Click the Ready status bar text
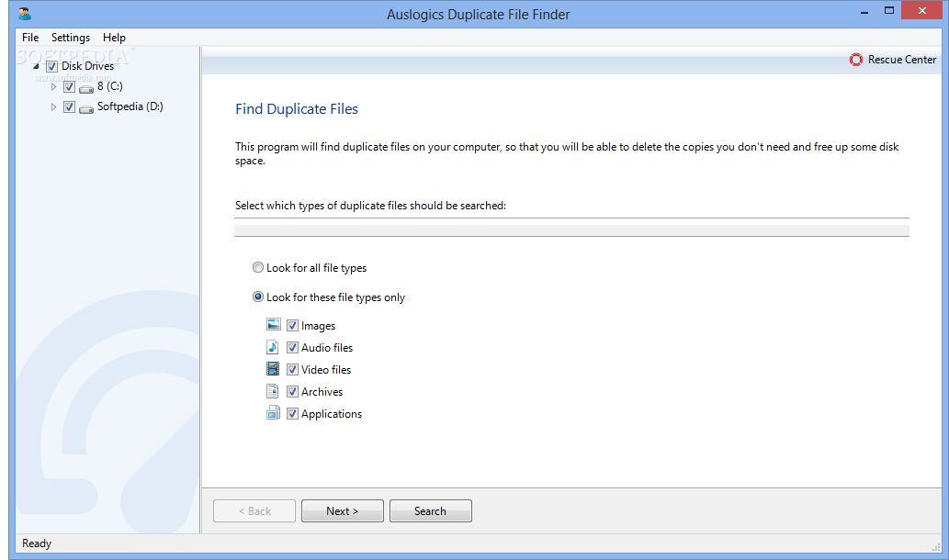Viewport: 949px width, 560px height. coord(37,543)
